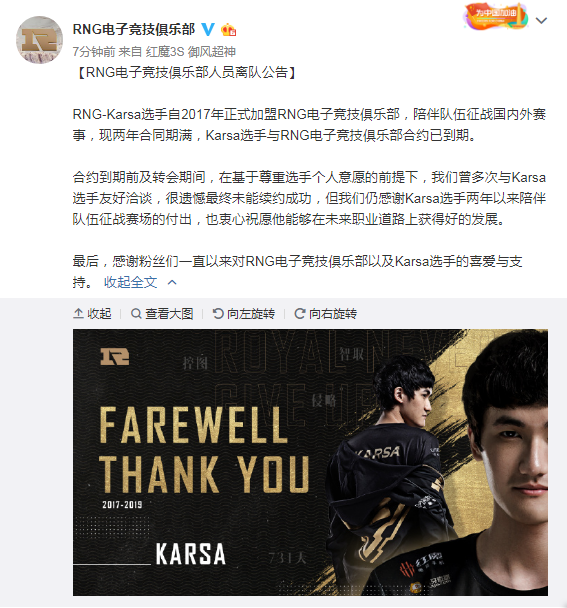
Task: Collapse full text via 收起全文
Action: (x=130, y=282)
